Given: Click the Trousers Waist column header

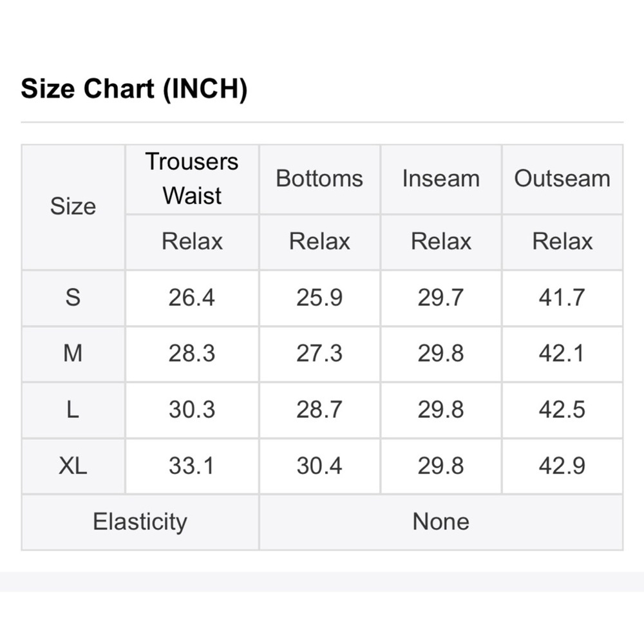Looking at the screenshot, I should [x=192, y=179].
